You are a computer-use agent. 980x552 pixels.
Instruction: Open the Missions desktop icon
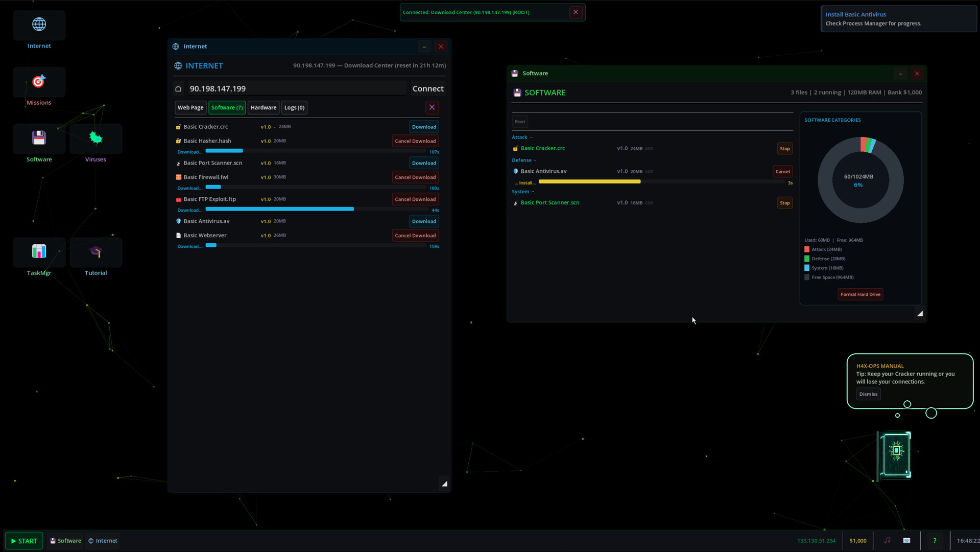coord(39,83)
